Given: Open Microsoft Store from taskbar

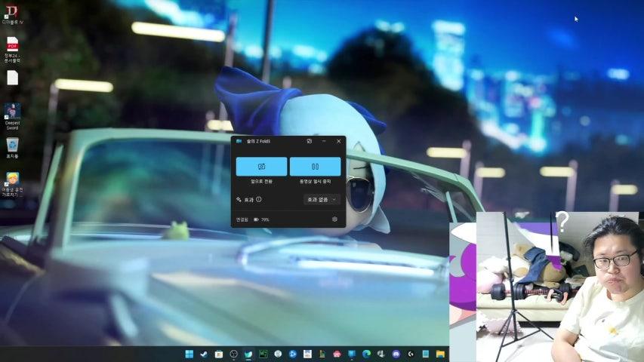Looking at the screenshot, I should 219,354.
